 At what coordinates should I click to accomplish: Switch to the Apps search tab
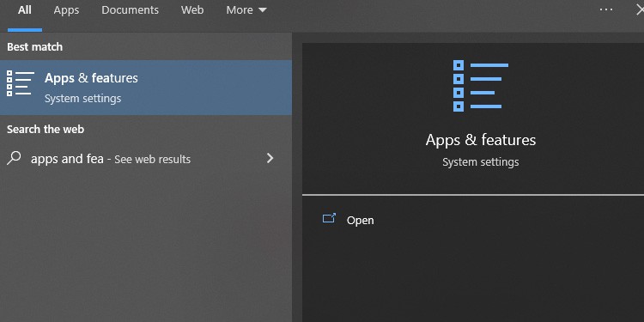[x=66, y=10]
